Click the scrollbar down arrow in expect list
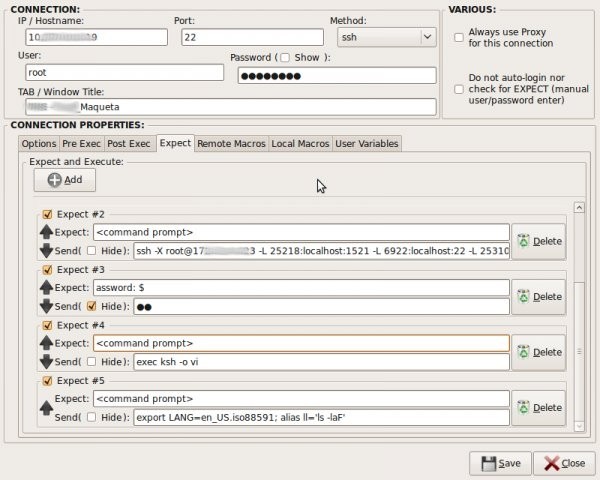The width and height of the screenshot is (600, 480). click(x=579, y=426)
